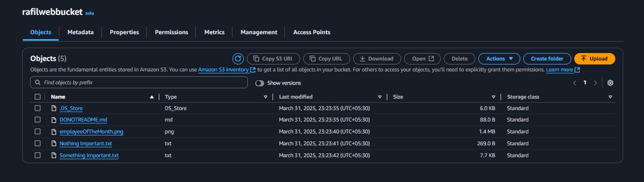This screenshot has height=182, width=644.
Task: Click the md type cell
Action: (169, 120)
